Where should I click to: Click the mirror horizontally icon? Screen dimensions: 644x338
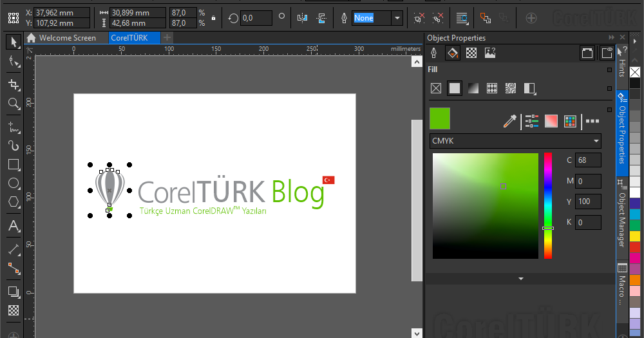pos(302,17)
